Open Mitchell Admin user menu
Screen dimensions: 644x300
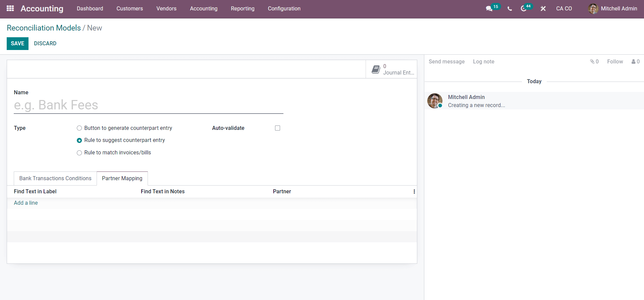point(612,9)
